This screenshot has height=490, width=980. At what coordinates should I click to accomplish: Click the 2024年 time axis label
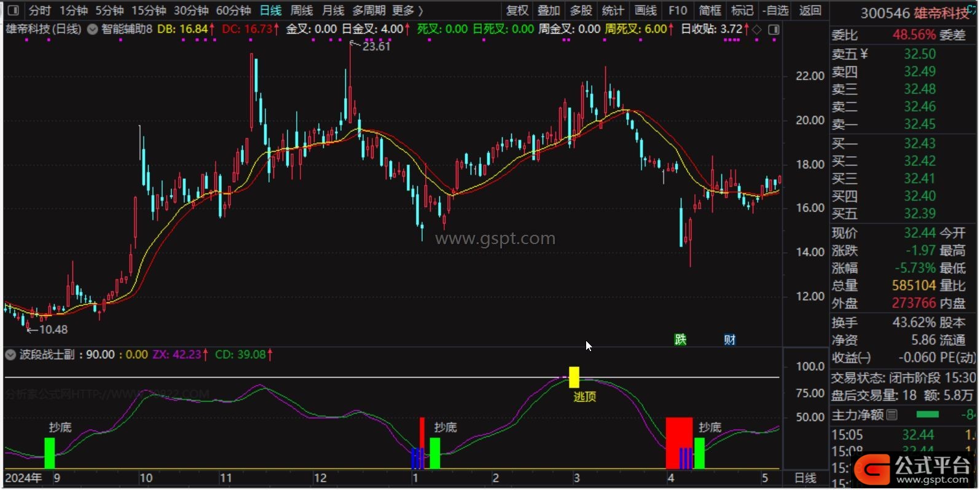(24, 478)
